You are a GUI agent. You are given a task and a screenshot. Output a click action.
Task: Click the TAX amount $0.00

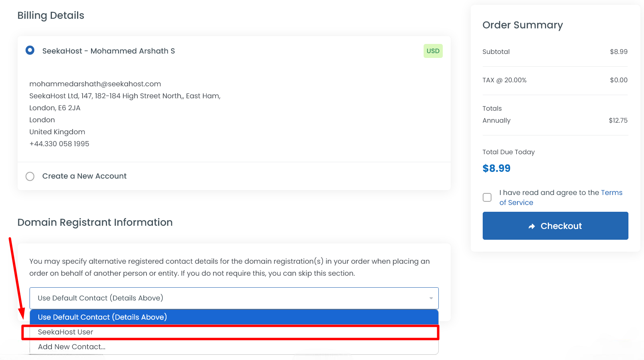(618, 80)
